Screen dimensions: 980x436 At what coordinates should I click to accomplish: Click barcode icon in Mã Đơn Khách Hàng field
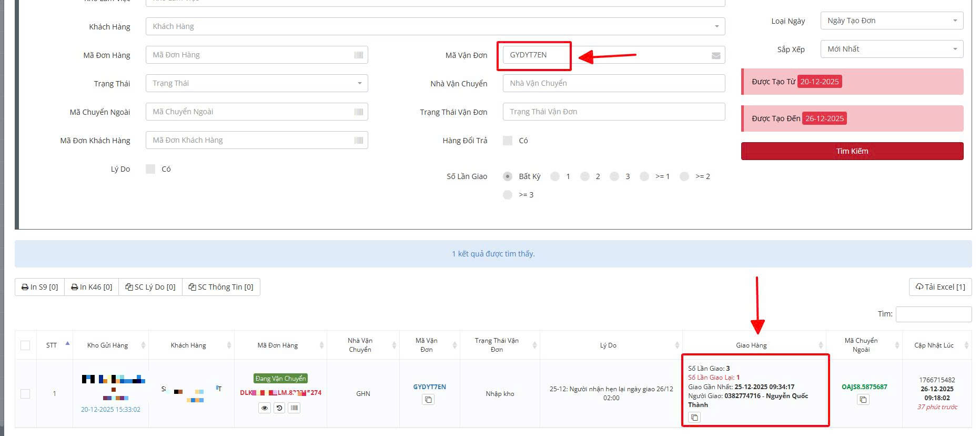point(359,140)
